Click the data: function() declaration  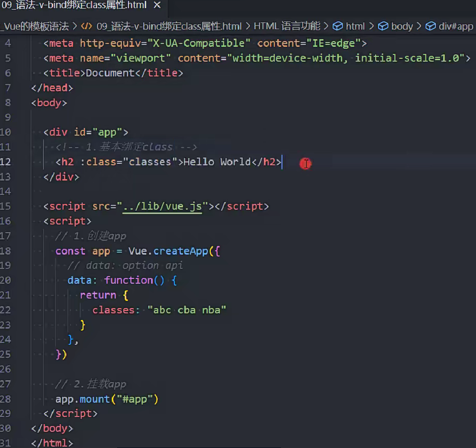click(122, 280)
